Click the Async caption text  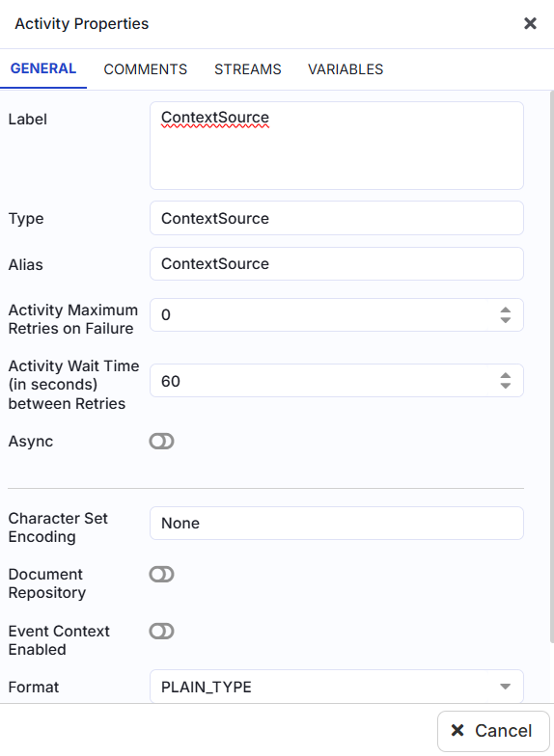click(31, 442)
